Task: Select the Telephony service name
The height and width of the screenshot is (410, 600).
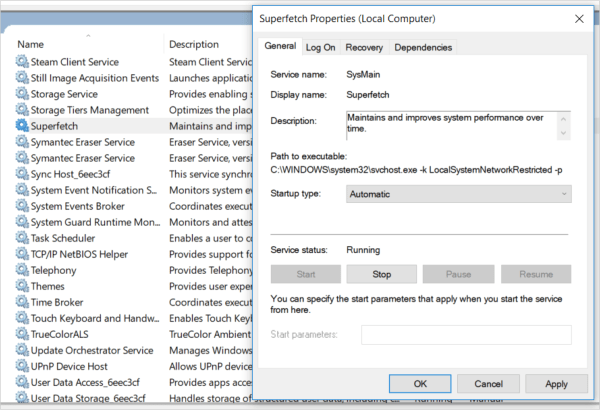Action: click(54, 270)
